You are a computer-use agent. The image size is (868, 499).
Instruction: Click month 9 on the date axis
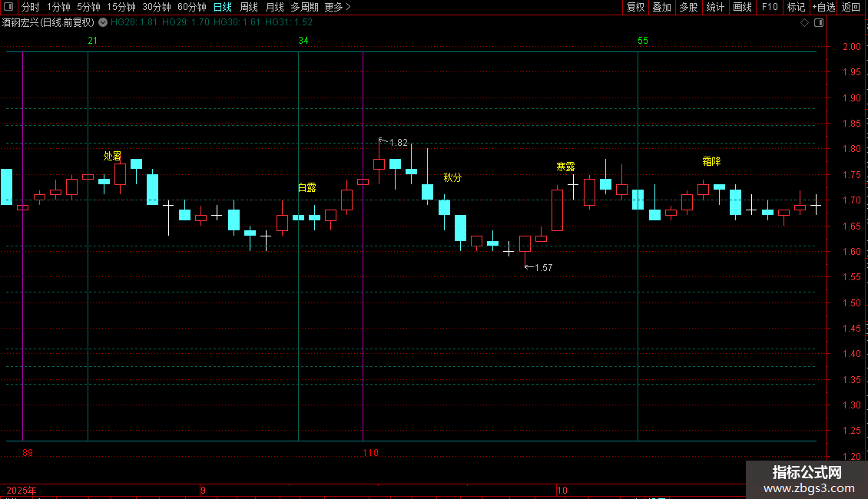[x=203, y=491]
